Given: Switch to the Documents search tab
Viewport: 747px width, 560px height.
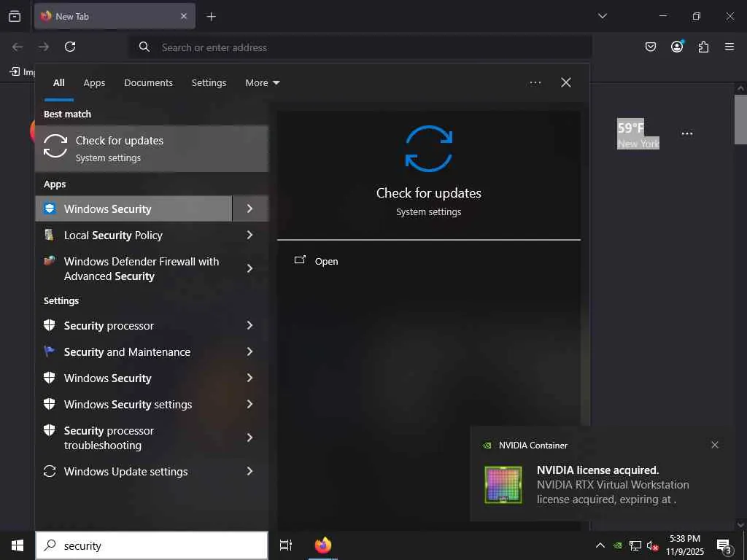Looking at the screenshot, I should pyautogui.click(x=149, y=83).
